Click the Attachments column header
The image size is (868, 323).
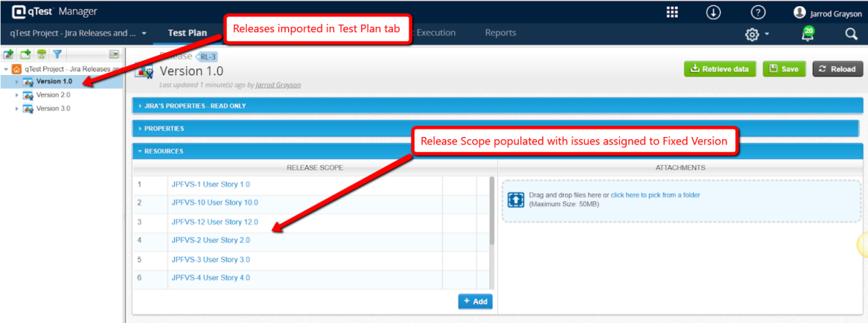[x=680, y=167]
